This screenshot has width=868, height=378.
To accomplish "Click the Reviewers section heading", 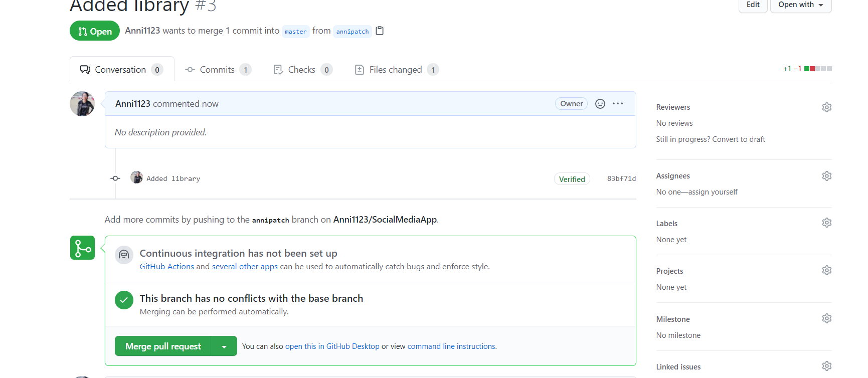I will click(673, 107).
